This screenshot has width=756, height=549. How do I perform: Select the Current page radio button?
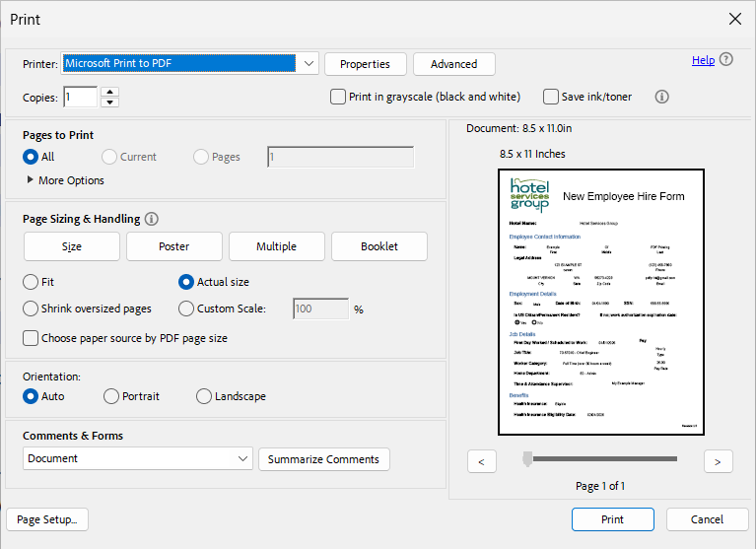click(109, 157)
